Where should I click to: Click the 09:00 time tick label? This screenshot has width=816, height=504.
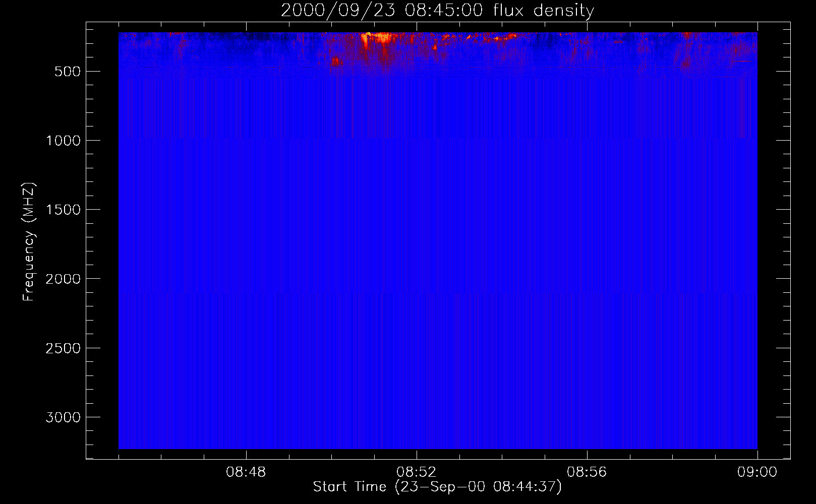(x=757, y=472)
